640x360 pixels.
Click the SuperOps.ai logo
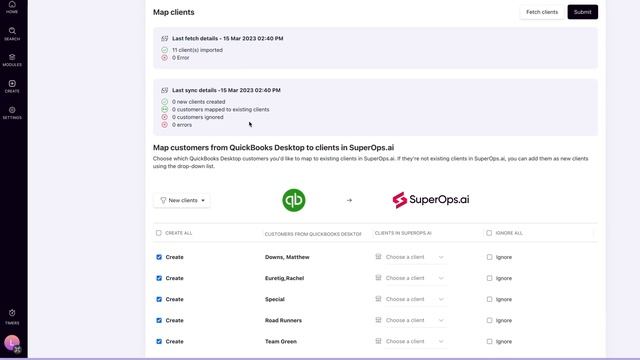click(431, 200)
